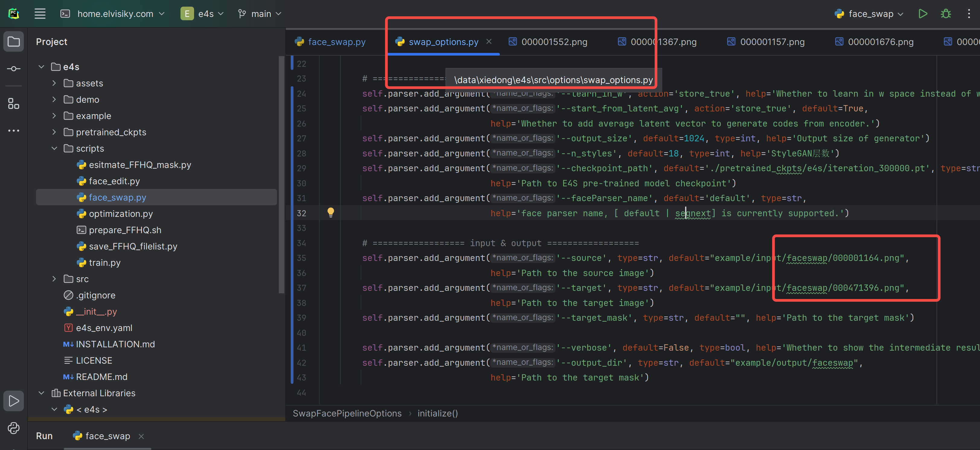980x450 pixels.
Task: Open the main git branch dropdown
Action: [x=260, y=14]
